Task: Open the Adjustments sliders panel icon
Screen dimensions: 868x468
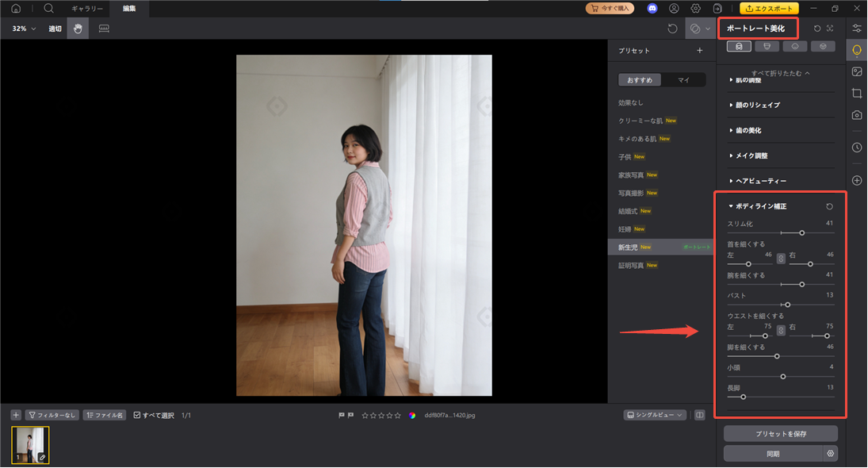Action: coord(856,28)
